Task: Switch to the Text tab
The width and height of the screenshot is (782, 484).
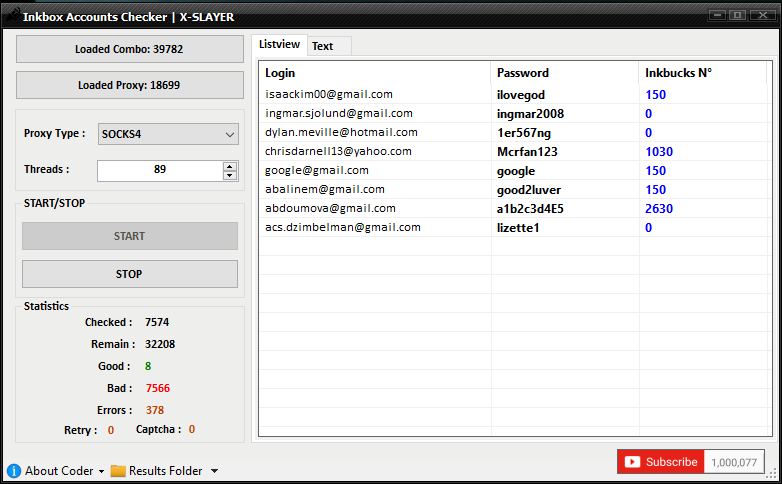Action: (x=322, y=46)
